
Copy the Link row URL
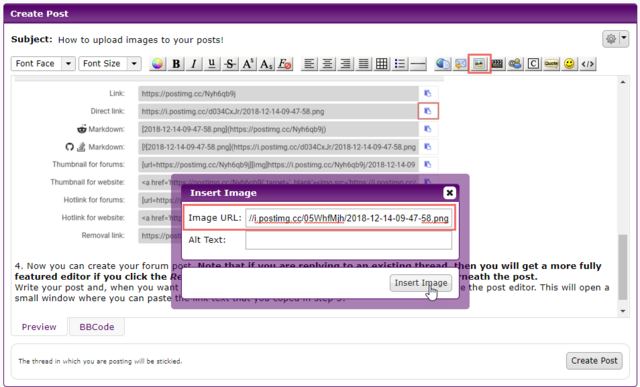428,93
